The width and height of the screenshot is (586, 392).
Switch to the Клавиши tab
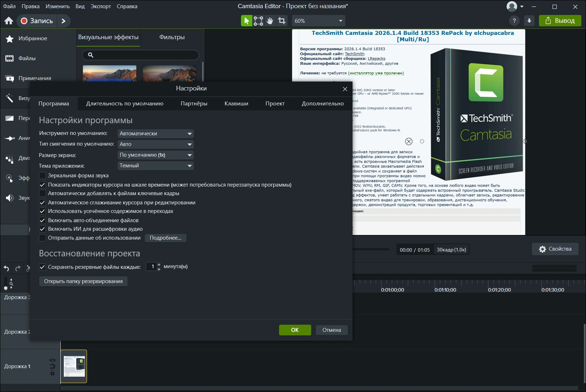236,104
